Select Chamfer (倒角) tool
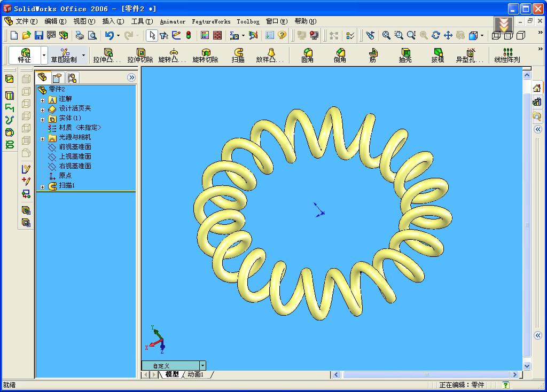 [x=340, y=56]
